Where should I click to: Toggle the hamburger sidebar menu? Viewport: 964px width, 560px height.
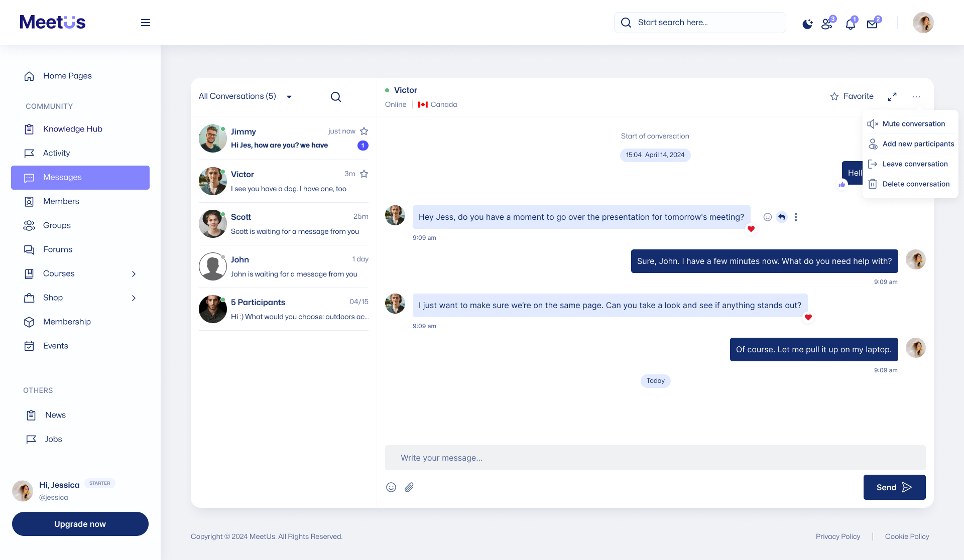146,23
